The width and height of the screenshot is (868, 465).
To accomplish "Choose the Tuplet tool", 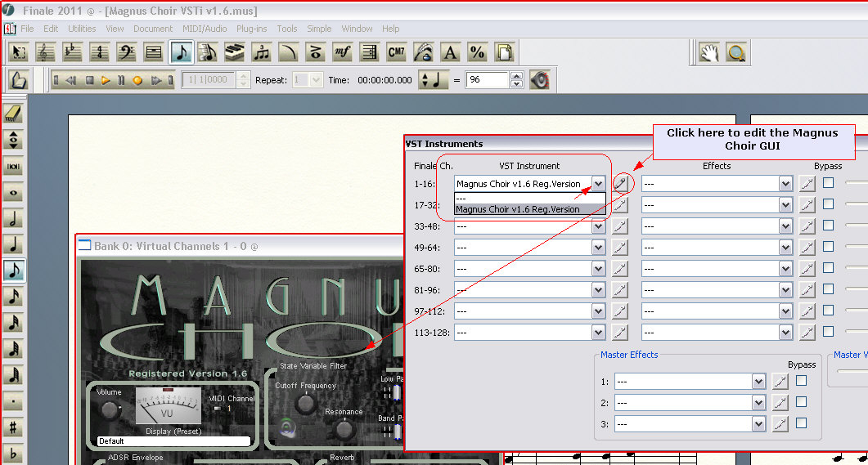I will [x=261, y=52].
